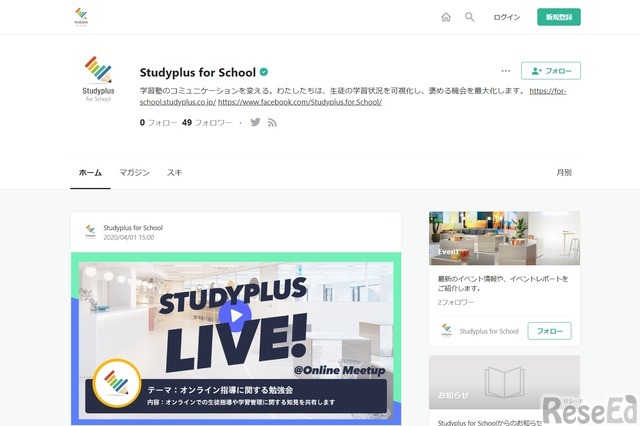Open the RSS feed icon
This screenshot has height=426, width=640.
[272, 122]
